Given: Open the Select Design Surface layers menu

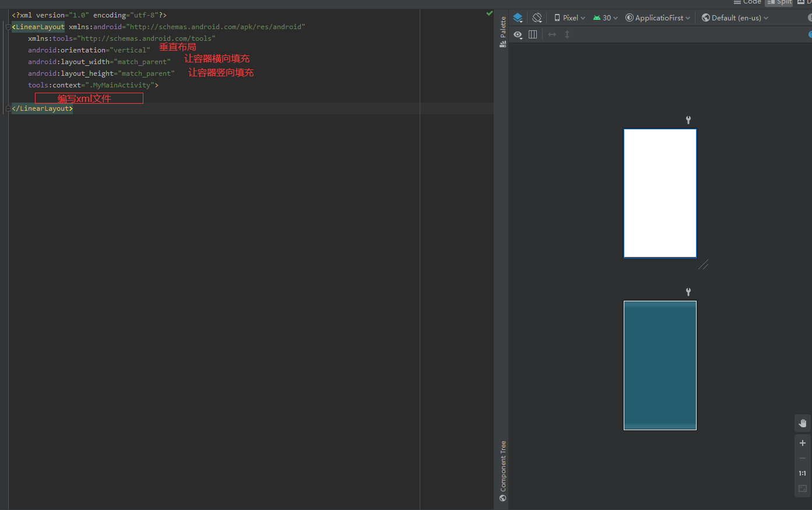Looking at the screenshot, I should coord(518,18).
